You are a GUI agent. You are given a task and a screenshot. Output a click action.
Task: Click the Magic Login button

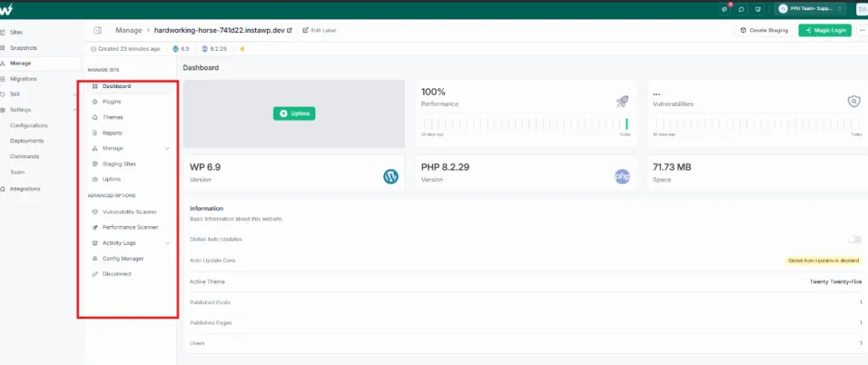coord(825,30)
